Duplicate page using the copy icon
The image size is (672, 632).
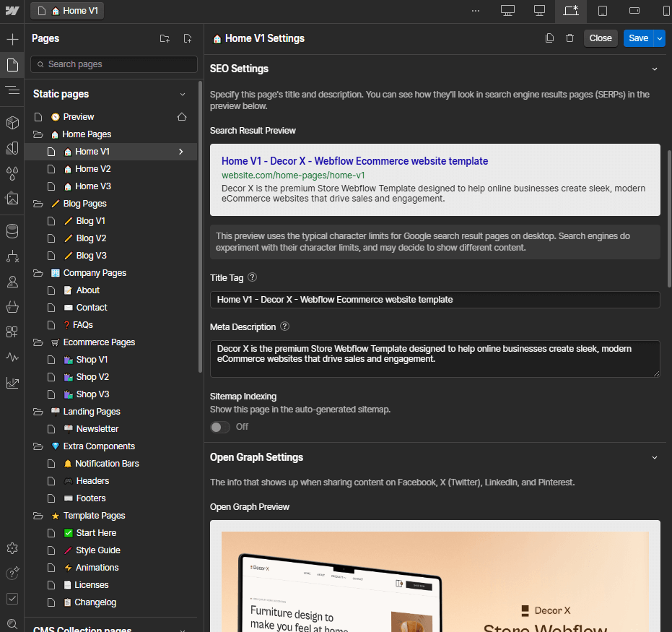click(x=549, y=38)
